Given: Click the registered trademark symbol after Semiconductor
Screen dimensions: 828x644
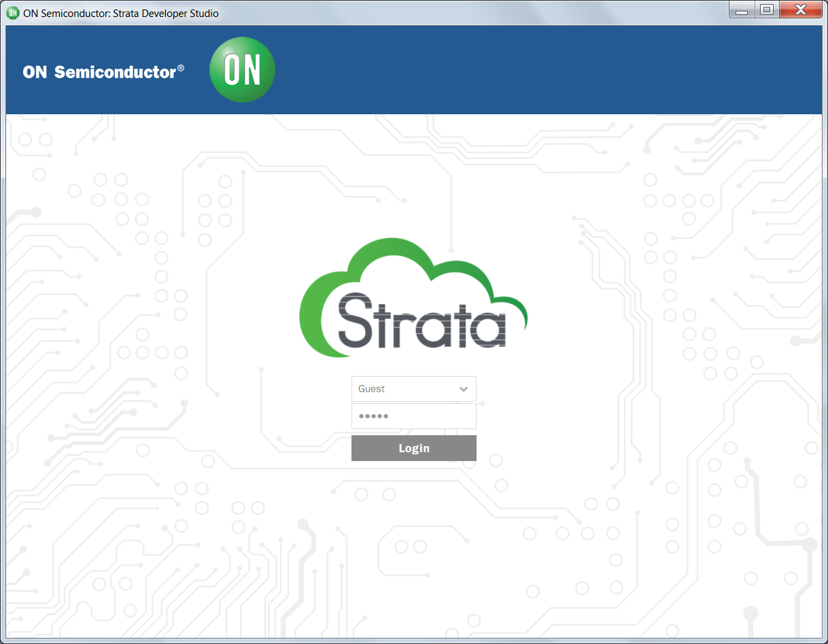Looking at the screenshot, I should 181,69.
